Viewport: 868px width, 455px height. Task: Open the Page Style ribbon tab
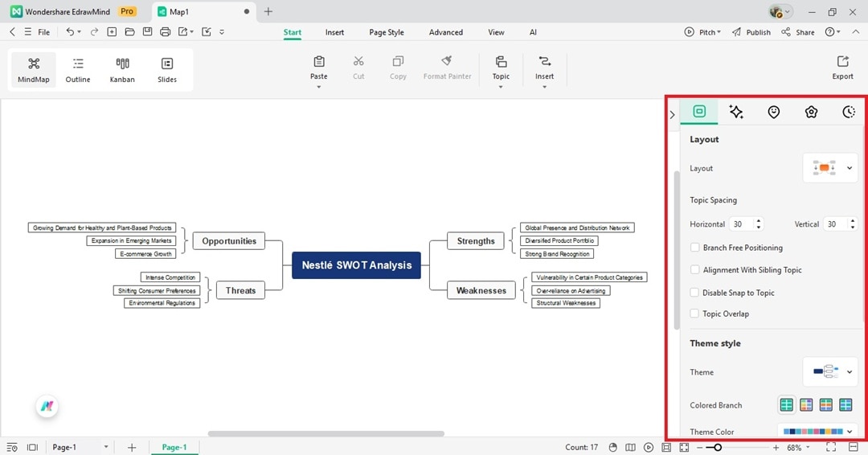click(x=387, y=32)
